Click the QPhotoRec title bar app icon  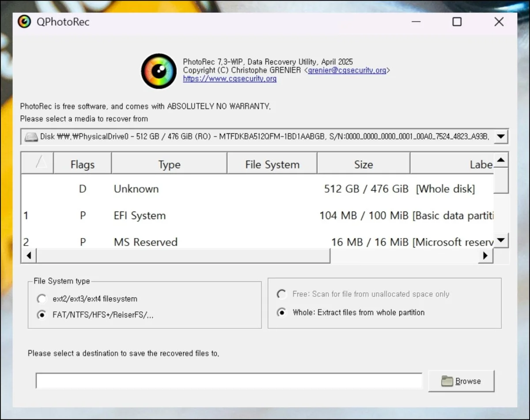24,22
